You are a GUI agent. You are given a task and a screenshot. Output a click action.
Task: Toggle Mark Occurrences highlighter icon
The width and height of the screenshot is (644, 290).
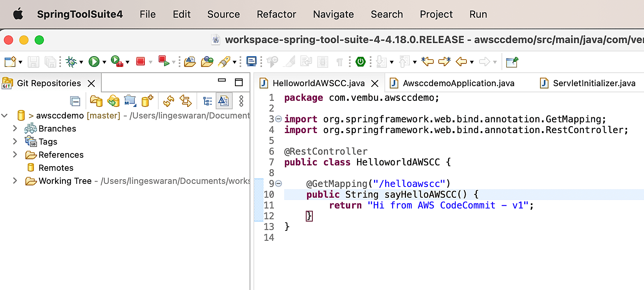(290, 62)
